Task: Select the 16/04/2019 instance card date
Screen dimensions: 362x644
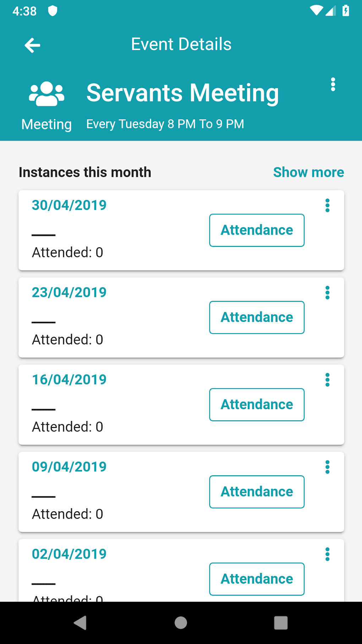Action: point(69,380)
